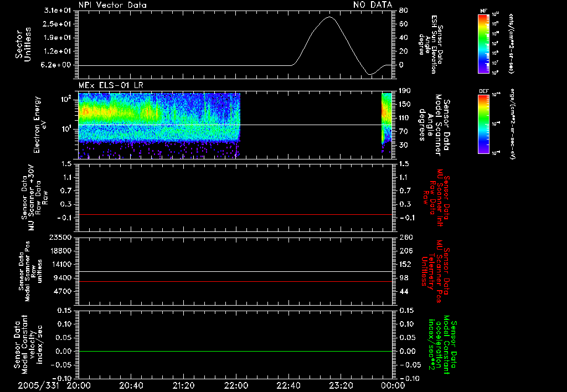The image size is (567, 392).
Task: Click the DEF color scale bar
Action: coord(484,124)
